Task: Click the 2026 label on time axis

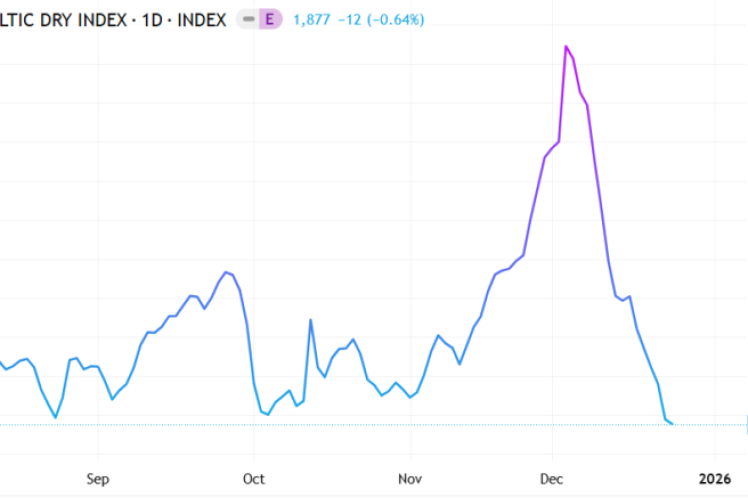Action: 715,478
